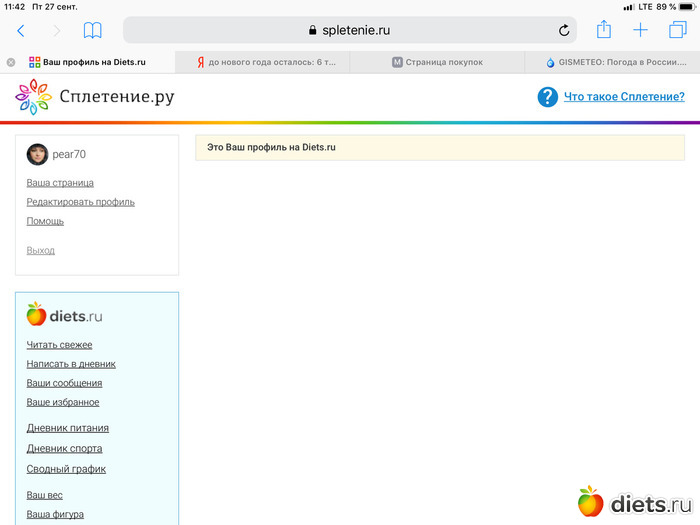
Task: Open Дневник питания link
Action: [x=67, y=428]
